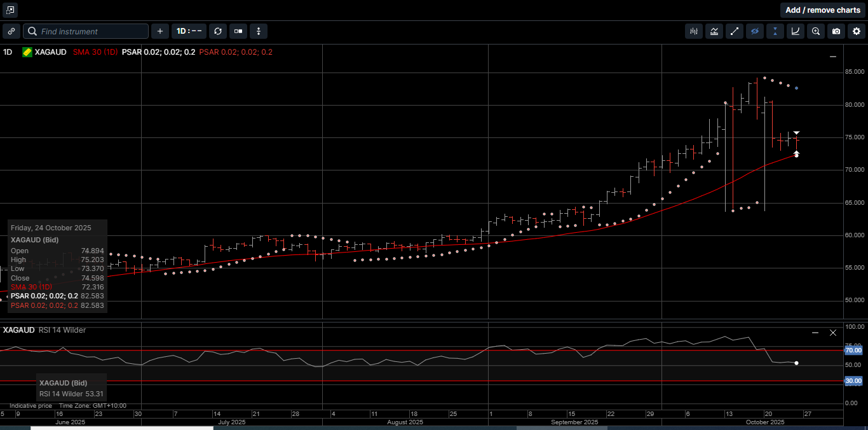
Task: Open chart settings gear icon
Action: (x=856, y=31)
